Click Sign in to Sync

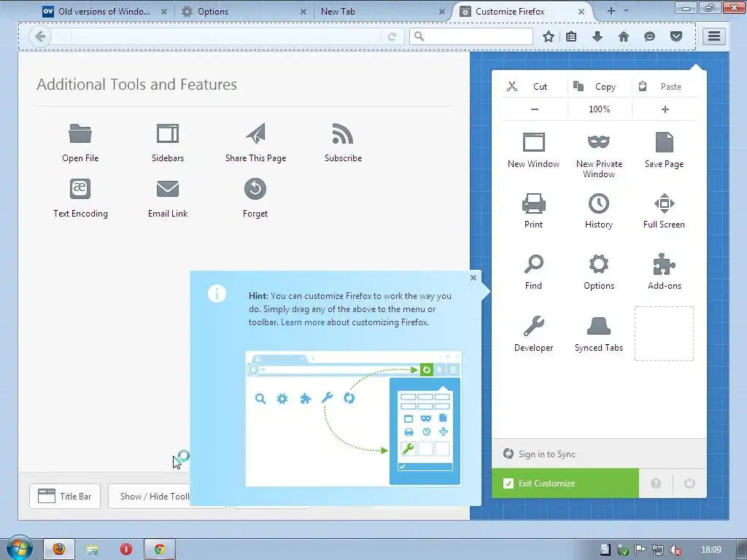[x=599, y=454]
